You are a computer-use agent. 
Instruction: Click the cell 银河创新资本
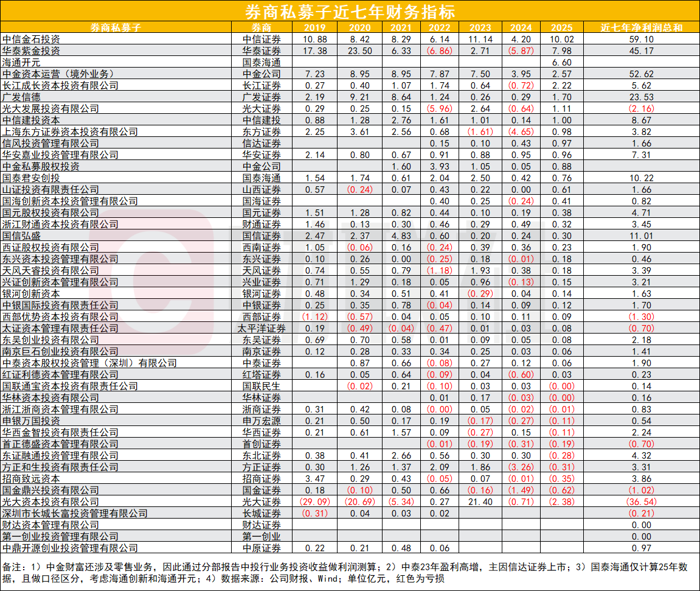(31, 294)
